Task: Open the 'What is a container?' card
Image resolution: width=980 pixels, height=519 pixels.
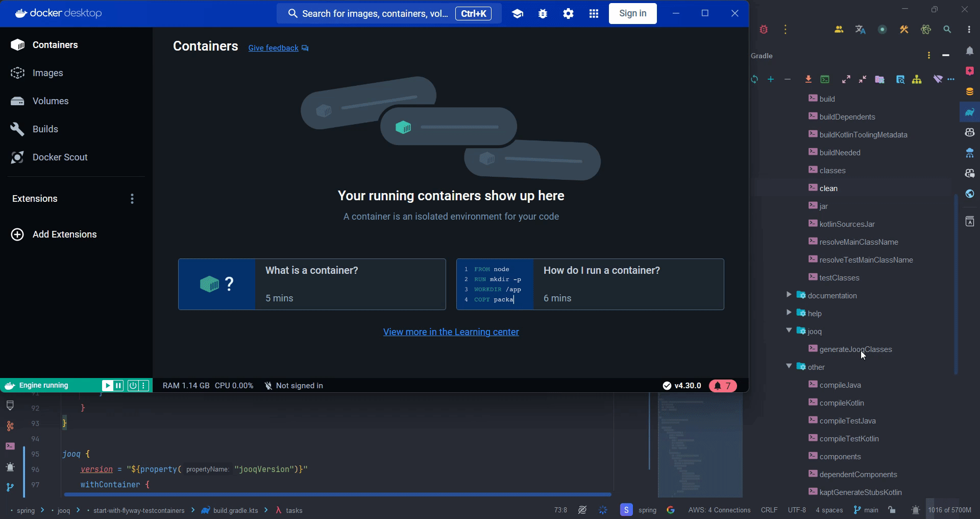Action: [312, 284]
